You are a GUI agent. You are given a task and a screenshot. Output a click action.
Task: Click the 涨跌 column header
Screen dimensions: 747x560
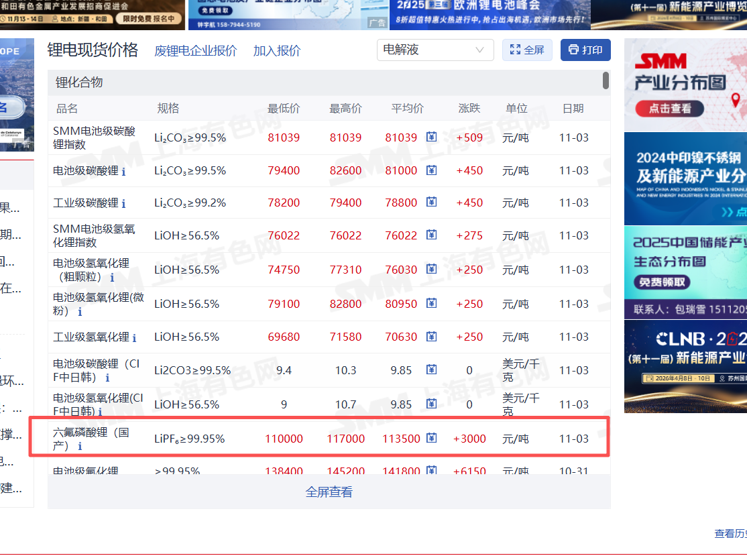pyautogui.click(x=469, y=109)
